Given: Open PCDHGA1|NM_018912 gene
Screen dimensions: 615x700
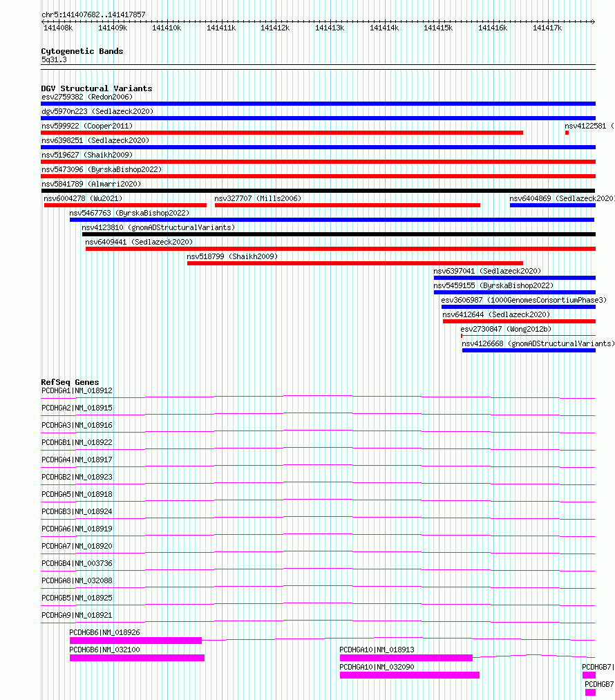Looking at the screenshot, I should point(77,390).
